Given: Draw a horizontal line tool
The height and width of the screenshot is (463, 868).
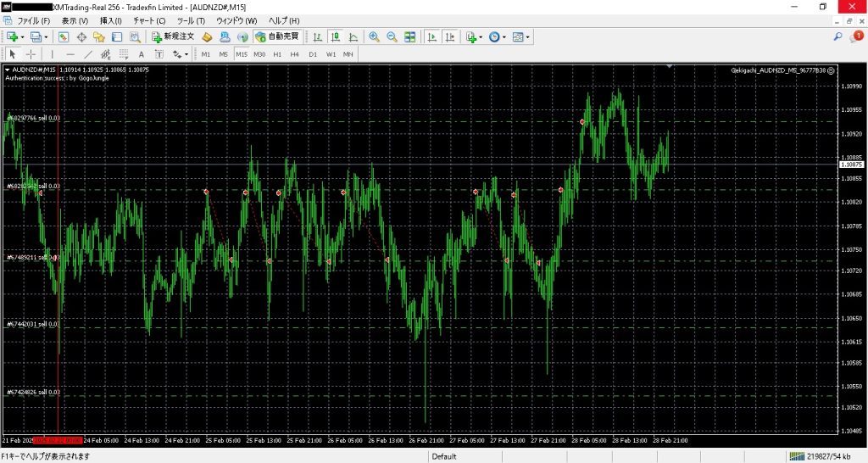Looking at the screenshot, I should [x=70, y=54].
